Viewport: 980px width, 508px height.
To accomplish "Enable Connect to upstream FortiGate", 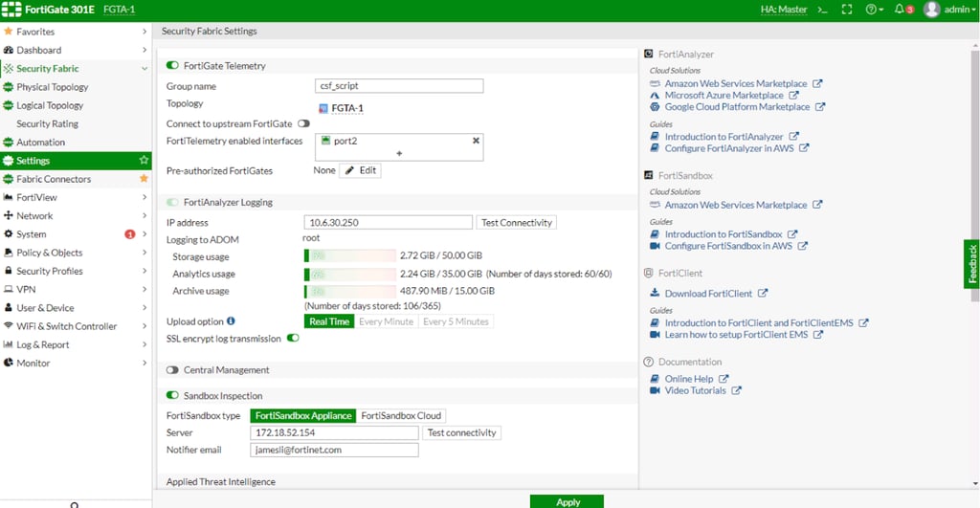I will point(303,123).
